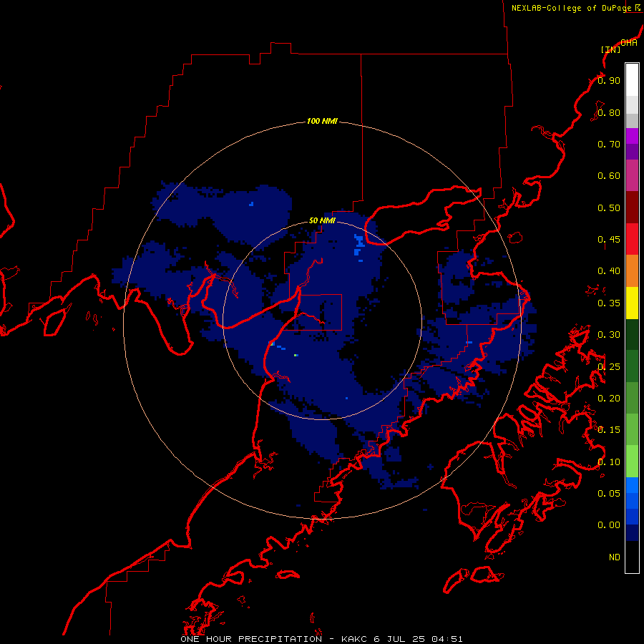Click the 0.10 legend value

pos(609,462)
